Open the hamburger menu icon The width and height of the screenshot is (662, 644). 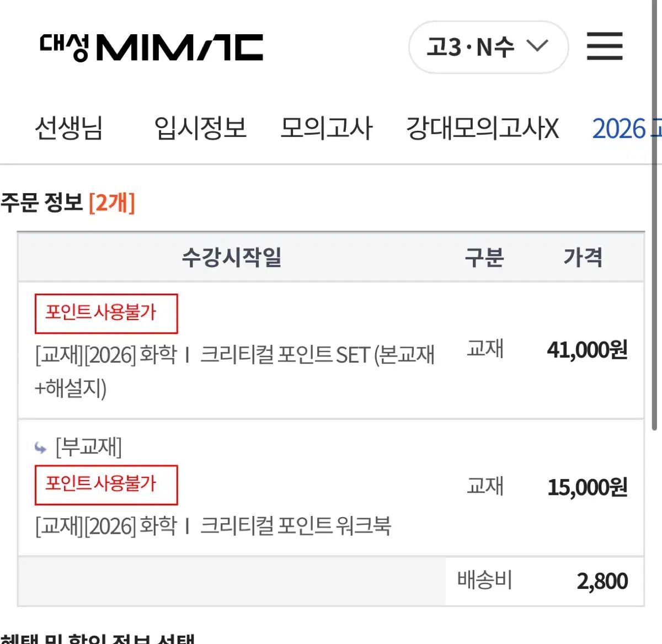click(x=605, y=46)
